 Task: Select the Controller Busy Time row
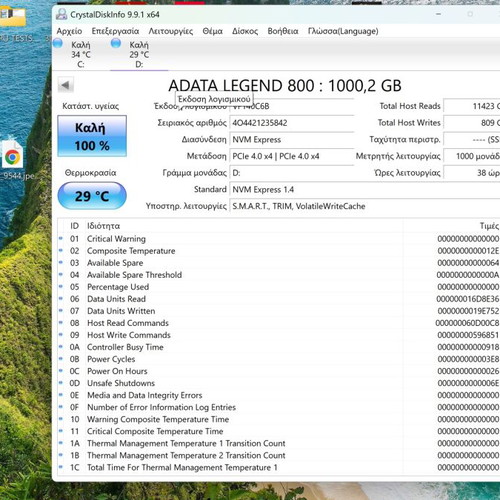tap(279, 347)
